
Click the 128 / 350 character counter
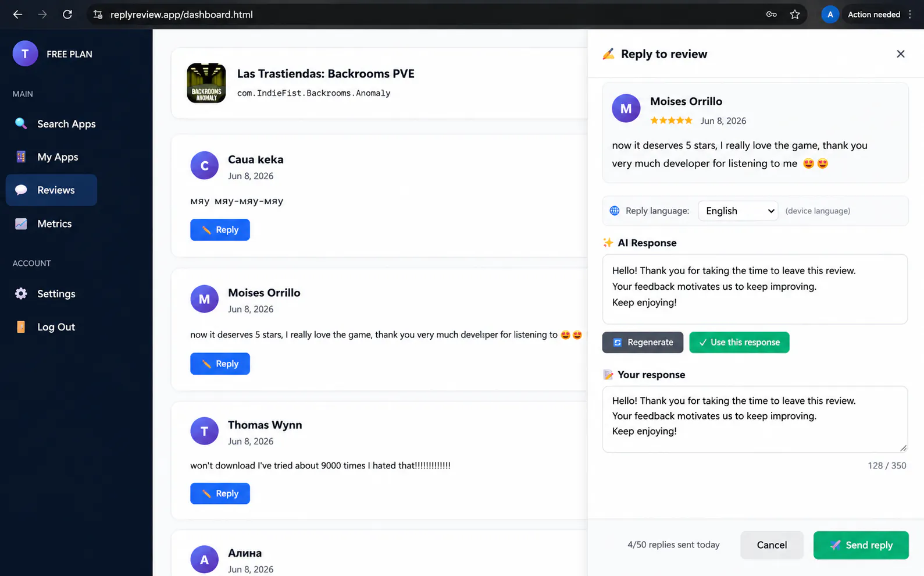click(x=887, y=465)
